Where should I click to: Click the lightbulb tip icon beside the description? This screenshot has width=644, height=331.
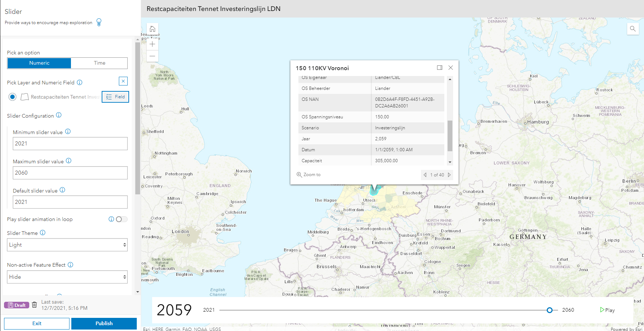tap(99, 22)
